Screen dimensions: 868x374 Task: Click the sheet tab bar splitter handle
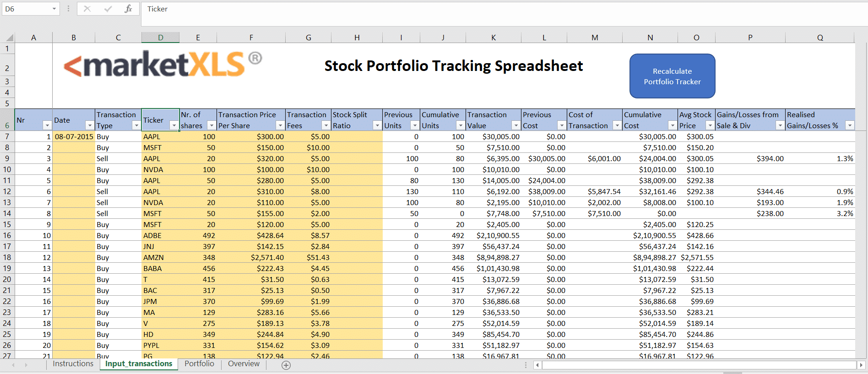(526, 365)
